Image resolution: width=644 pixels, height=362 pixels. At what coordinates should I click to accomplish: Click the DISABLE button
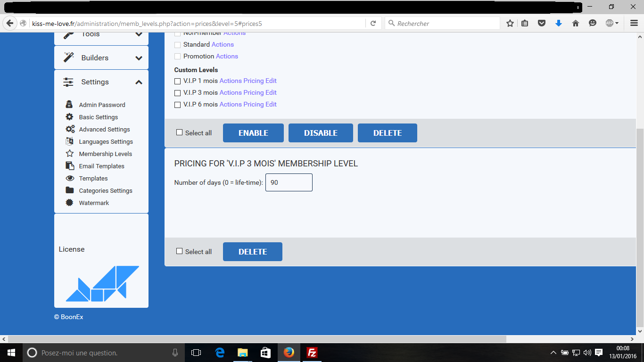pyautogui.click(x=321, y=133)
